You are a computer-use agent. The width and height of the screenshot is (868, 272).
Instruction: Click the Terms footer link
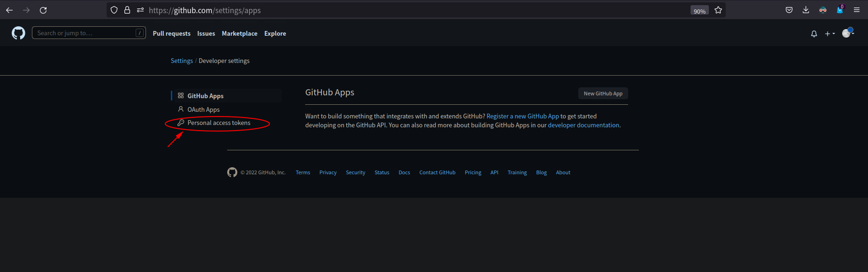(x=303, y=172)
